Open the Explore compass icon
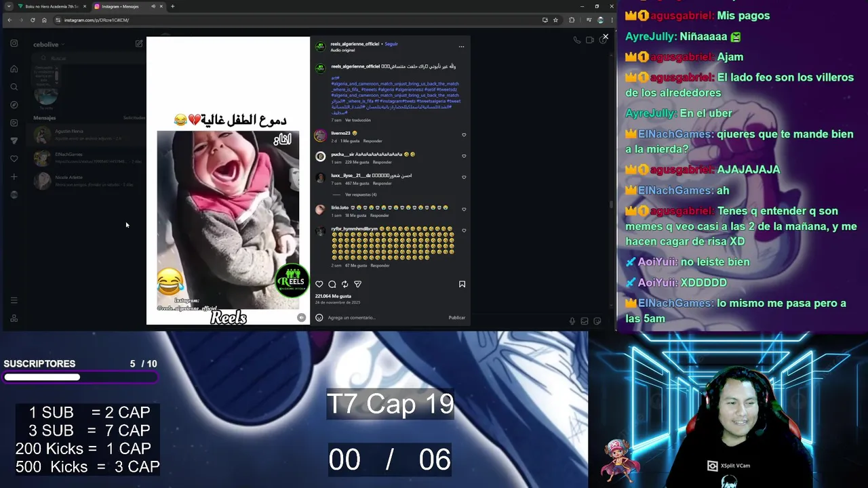 point(14,104)
